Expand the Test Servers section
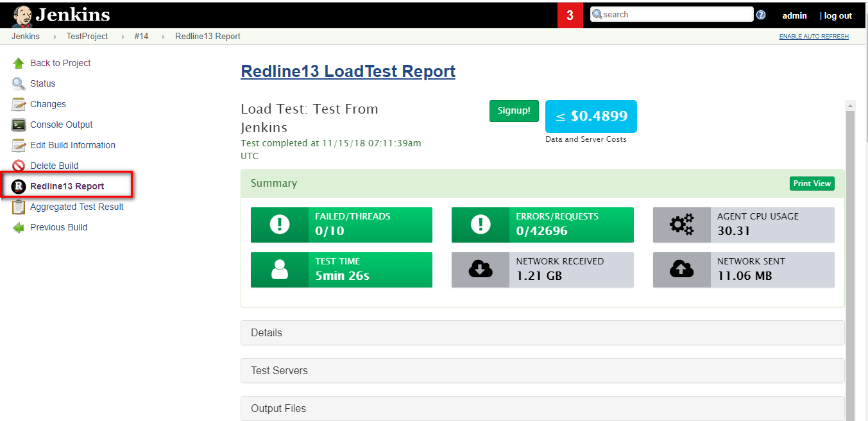868x421 pixels. 542,370
